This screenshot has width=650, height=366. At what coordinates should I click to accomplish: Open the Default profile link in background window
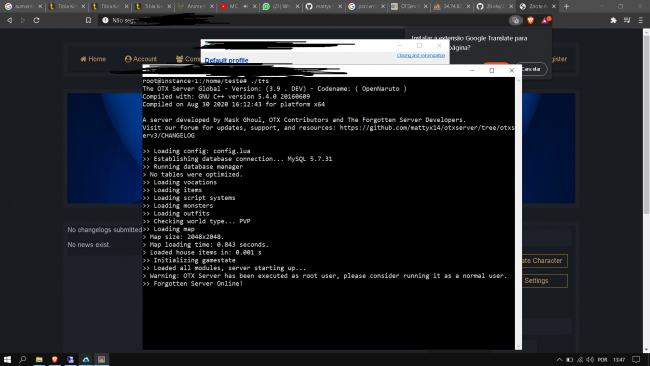pos(226,60)
